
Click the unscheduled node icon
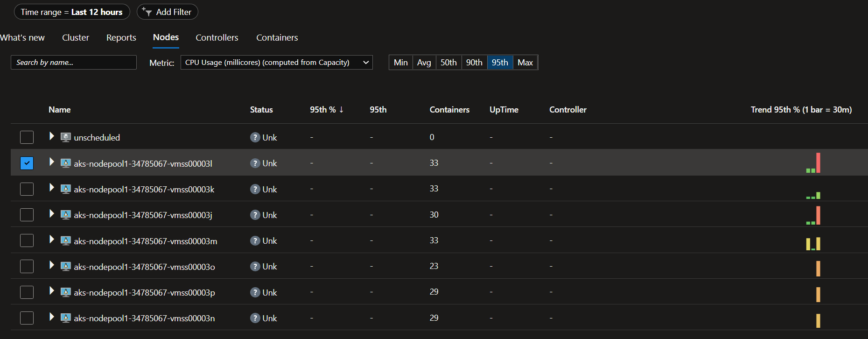(66, 137)
